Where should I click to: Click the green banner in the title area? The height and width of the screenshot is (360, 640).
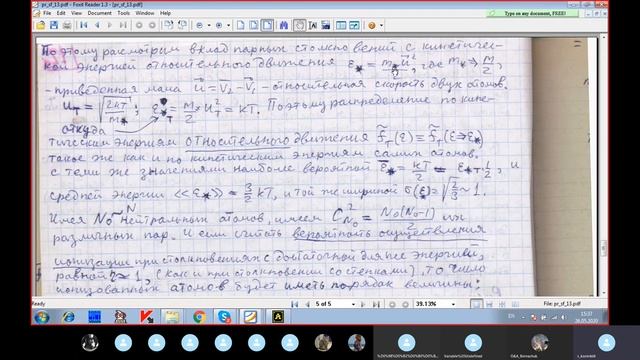click(x=532, y=13)
